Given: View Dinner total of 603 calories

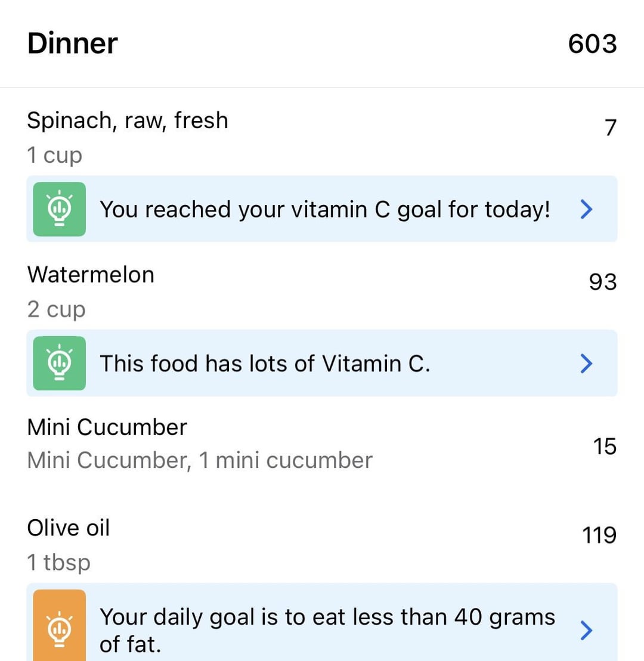Looking at the screenshot, I should [592, 44].
